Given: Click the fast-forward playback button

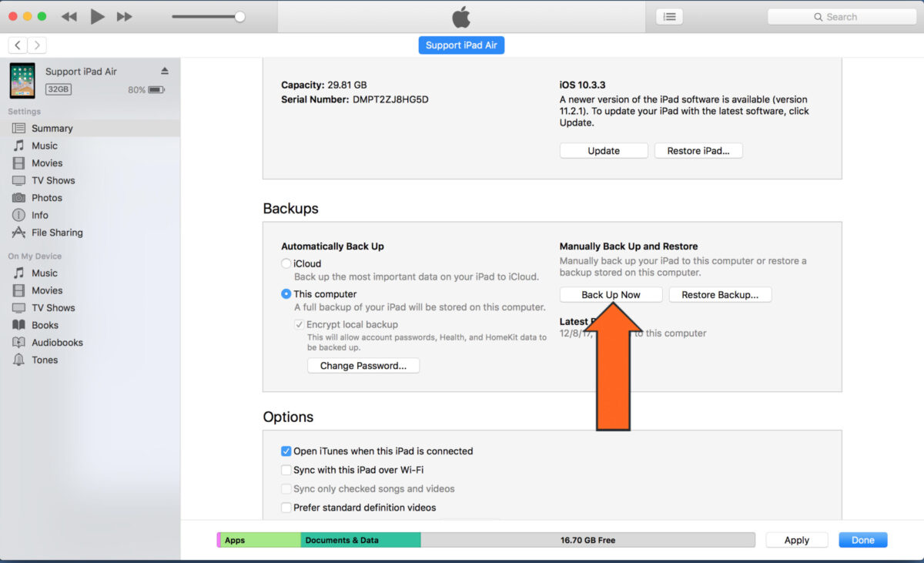Looking at the screenshot, I should [x=124, y=16].
